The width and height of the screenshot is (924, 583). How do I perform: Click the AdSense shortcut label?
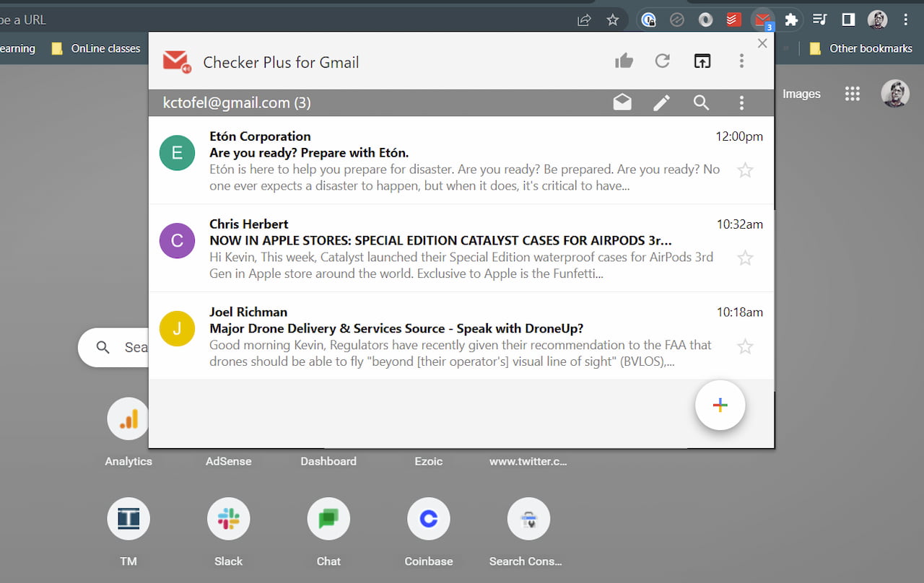coord(229,461)
